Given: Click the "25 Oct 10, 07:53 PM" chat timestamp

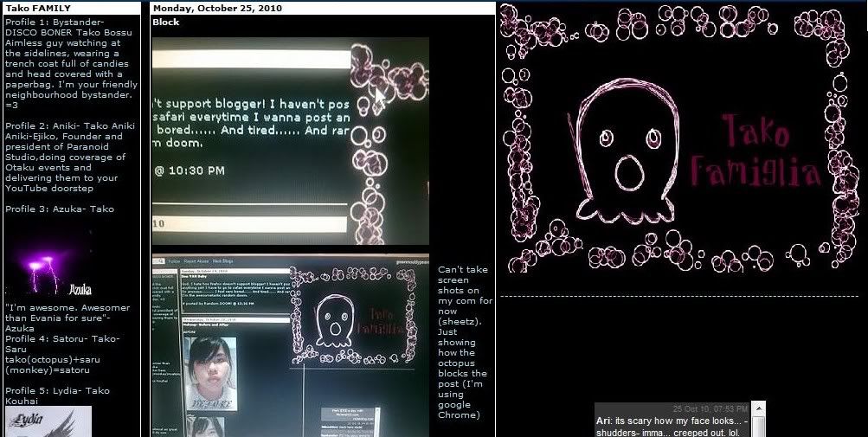Looking at the screenshot, I should (710, 408).
